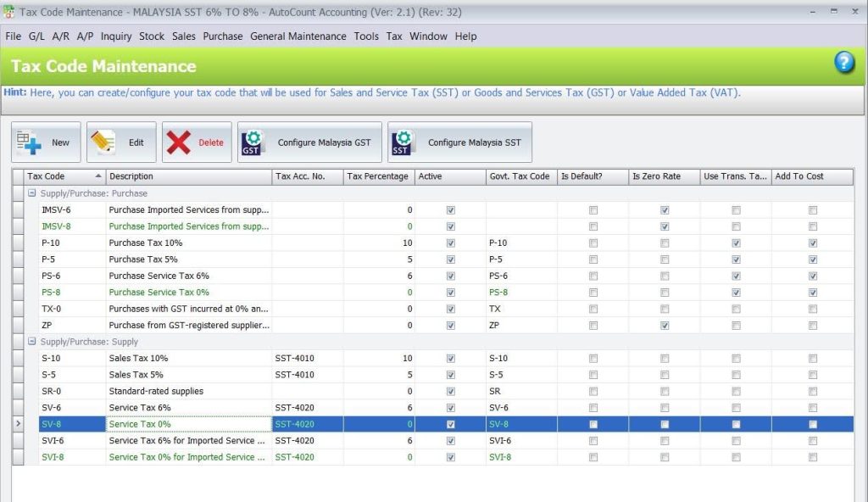Click the AutoCount icon in the title bar
Screen dimensions: 868x502
(x=9, y=11)
